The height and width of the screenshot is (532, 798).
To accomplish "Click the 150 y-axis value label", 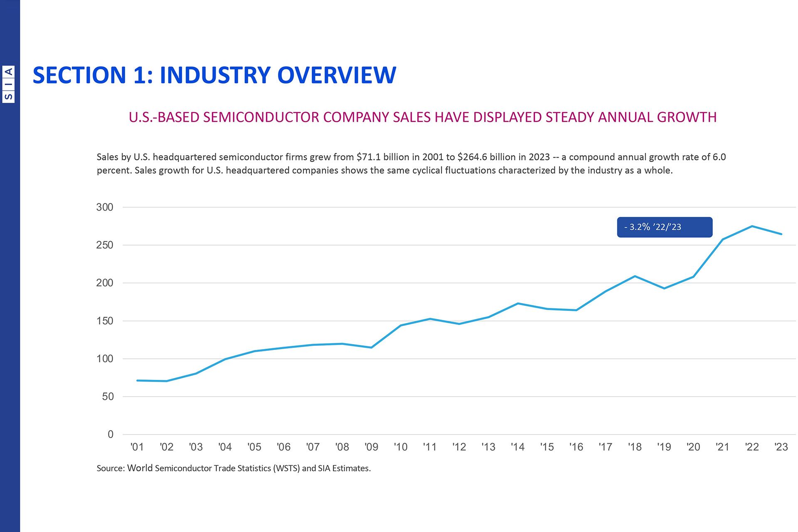I will pyautogui.click(x=105, y=321).
